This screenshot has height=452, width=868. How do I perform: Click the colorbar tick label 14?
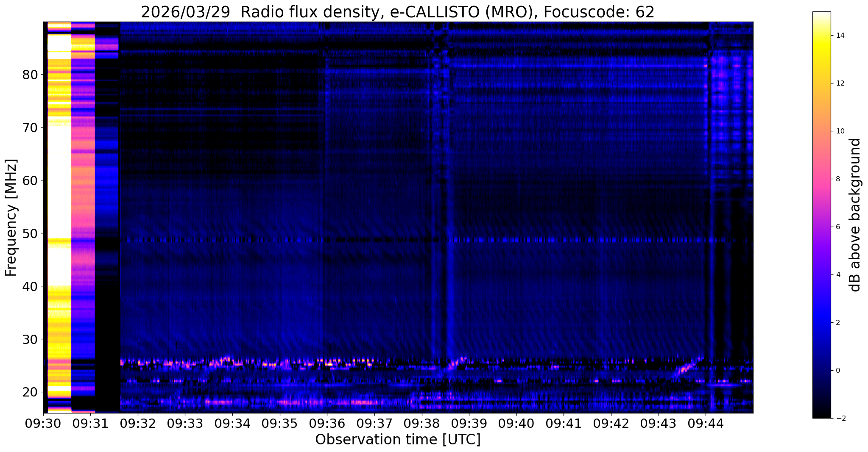(x=839, y=36)
